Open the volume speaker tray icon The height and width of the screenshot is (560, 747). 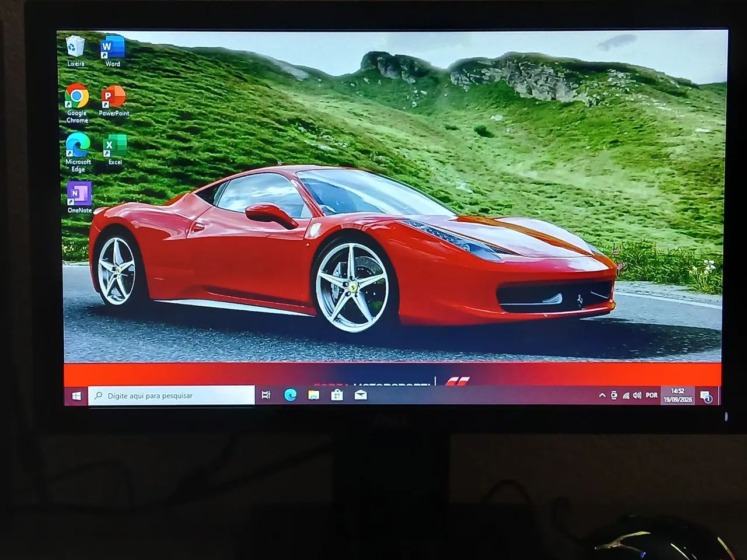(x=637, y=395)
